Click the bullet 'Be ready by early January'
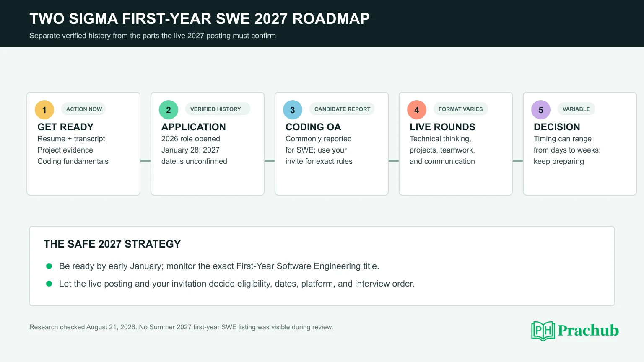The image size is (644, 362). click(x=219, y=266)
